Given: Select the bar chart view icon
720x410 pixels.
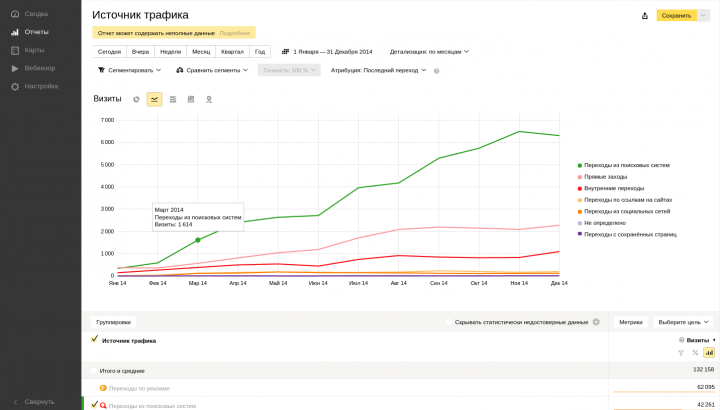Looking at the screenshot, I should click(191, 99).
